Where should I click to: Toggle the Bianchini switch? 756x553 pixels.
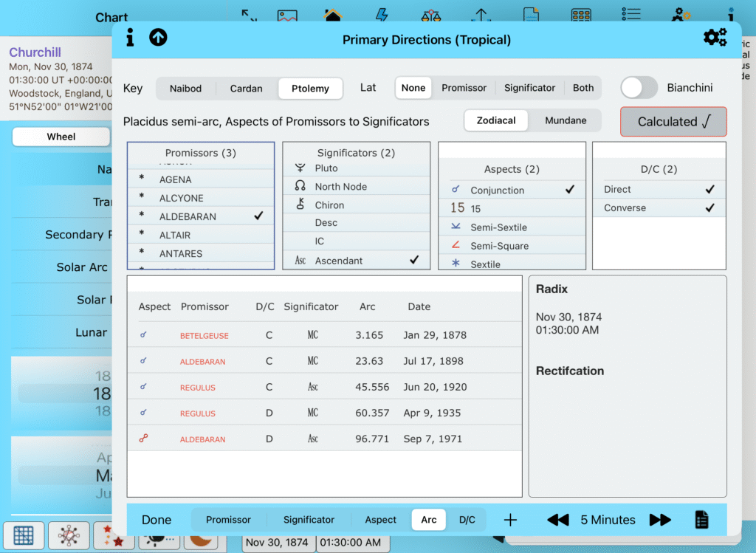(x=639, y=88)
